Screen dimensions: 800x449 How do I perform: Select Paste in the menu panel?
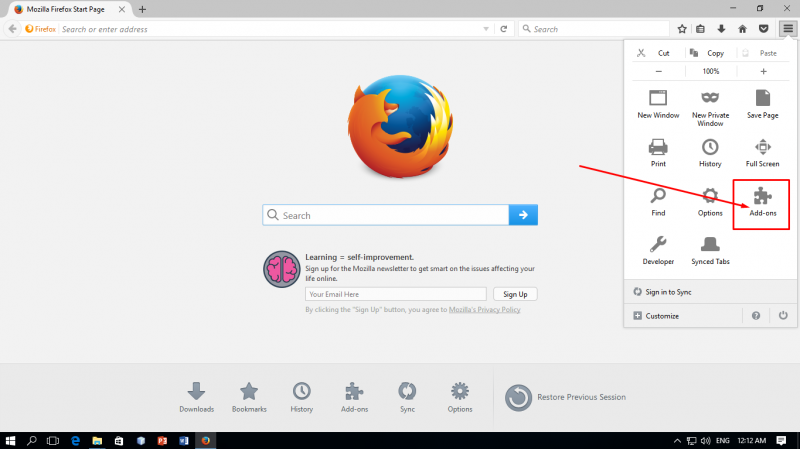(763, 53)
